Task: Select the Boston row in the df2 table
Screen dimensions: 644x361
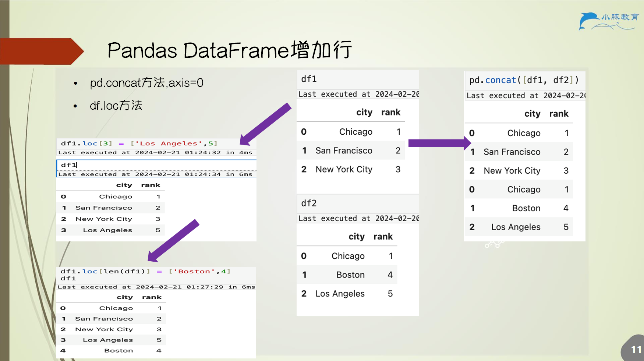Action: tap(347, 275)
